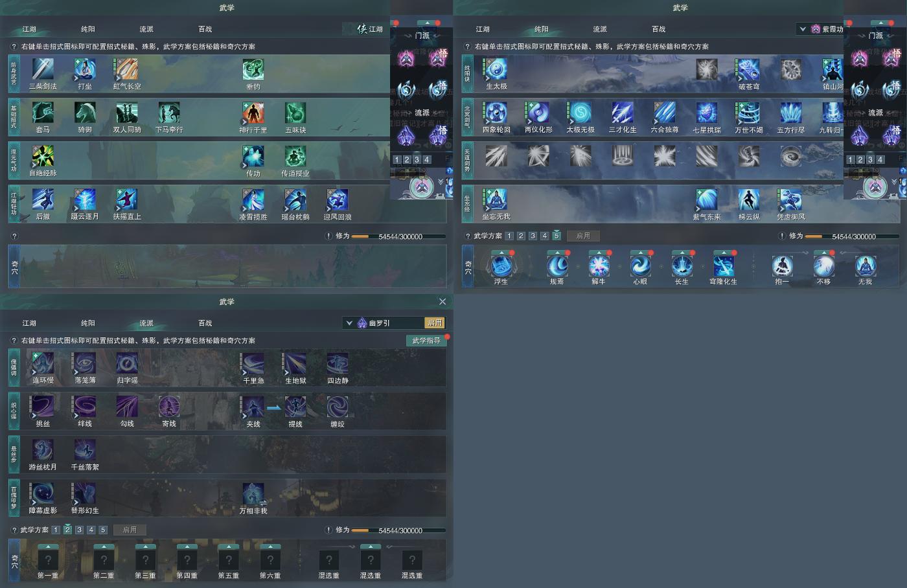Select 武学方案 scheme 3 in 幽罗引 window

tap(79, 530)
